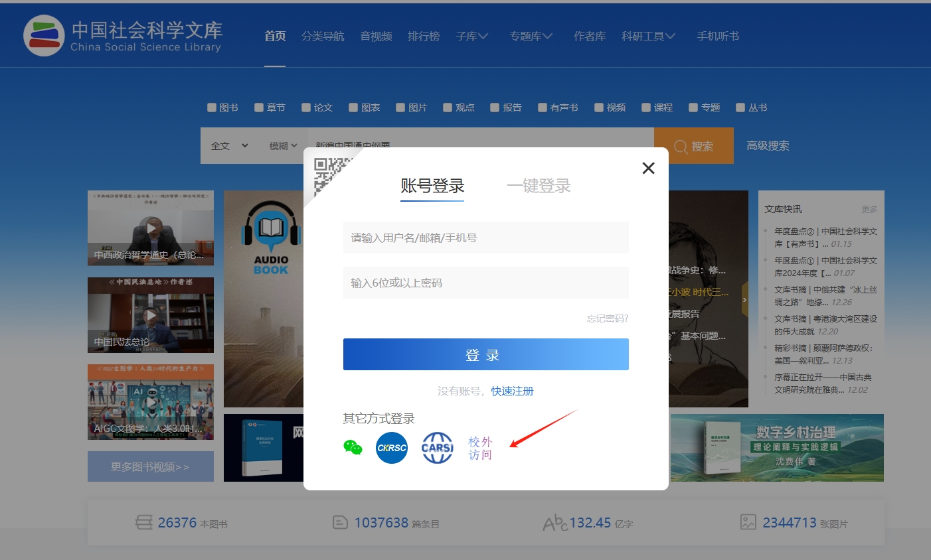
Task: Expand the 科研工具 menu
Action: click(648, 36)
